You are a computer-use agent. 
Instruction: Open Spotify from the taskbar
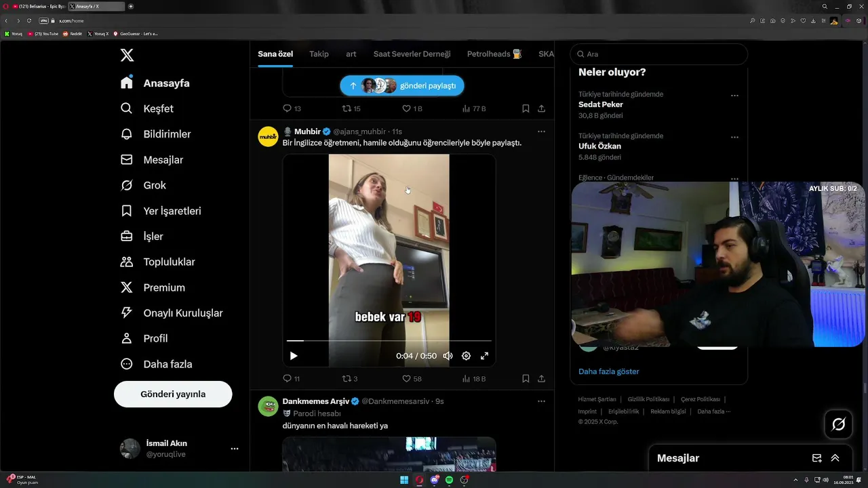[x=449, y=480]
